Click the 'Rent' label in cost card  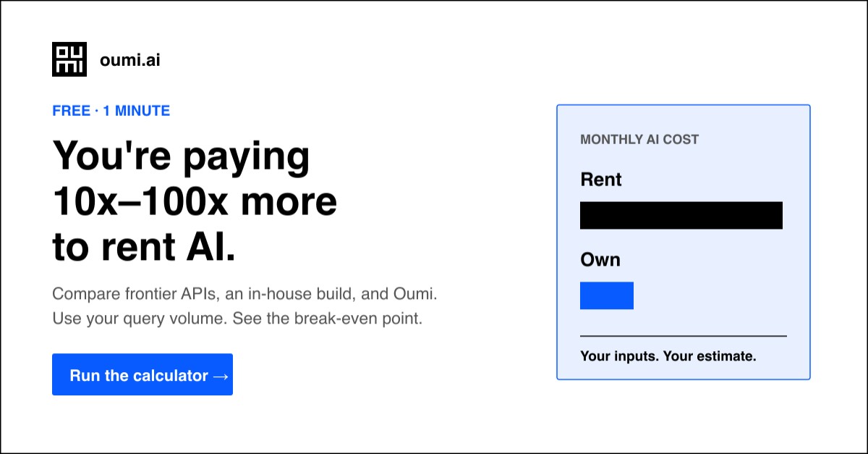pos(601,180)
